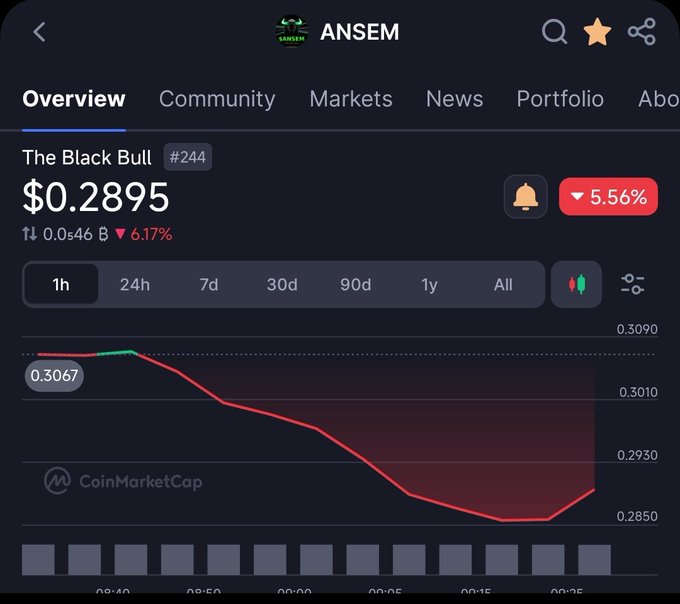Tap the red 5.56% change badge

click(x=608, y=196)
